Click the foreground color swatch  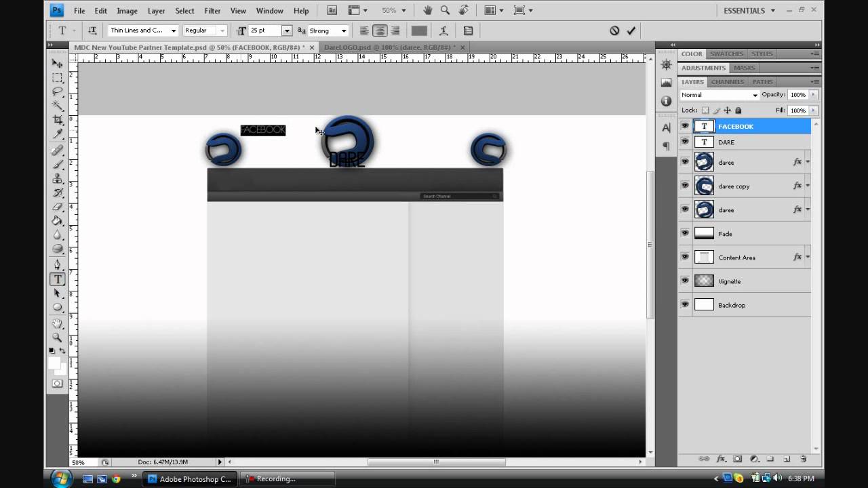(54, 364)
